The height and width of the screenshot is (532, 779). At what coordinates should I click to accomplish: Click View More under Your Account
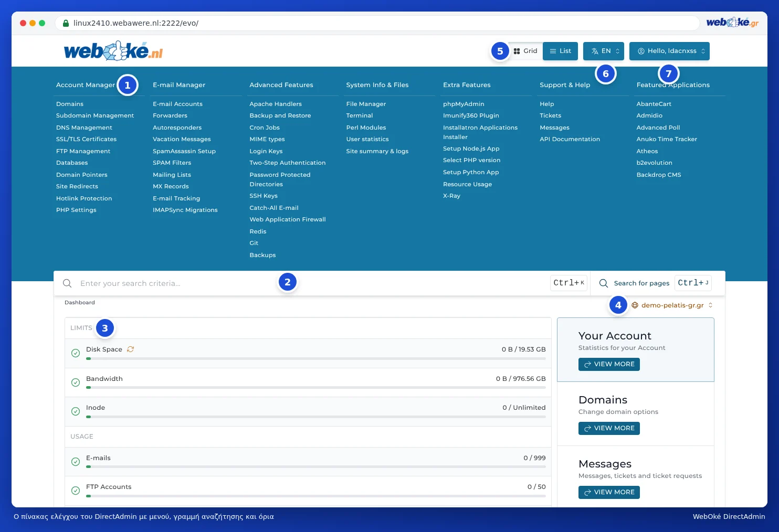609,364
